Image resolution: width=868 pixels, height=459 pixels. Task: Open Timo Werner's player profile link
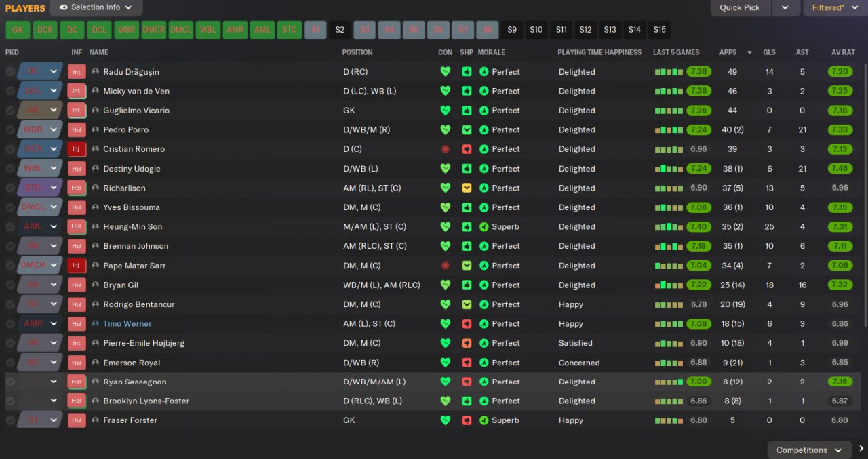[x=127, y=324]
